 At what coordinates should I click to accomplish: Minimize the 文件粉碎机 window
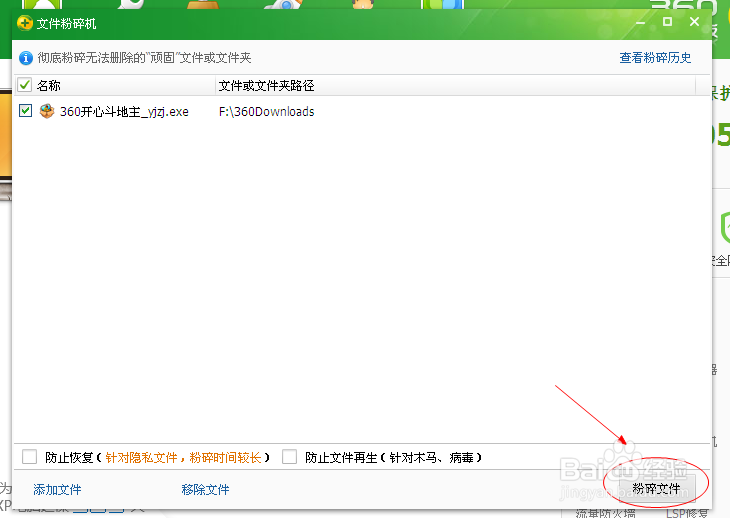click(x=641, y=22)
